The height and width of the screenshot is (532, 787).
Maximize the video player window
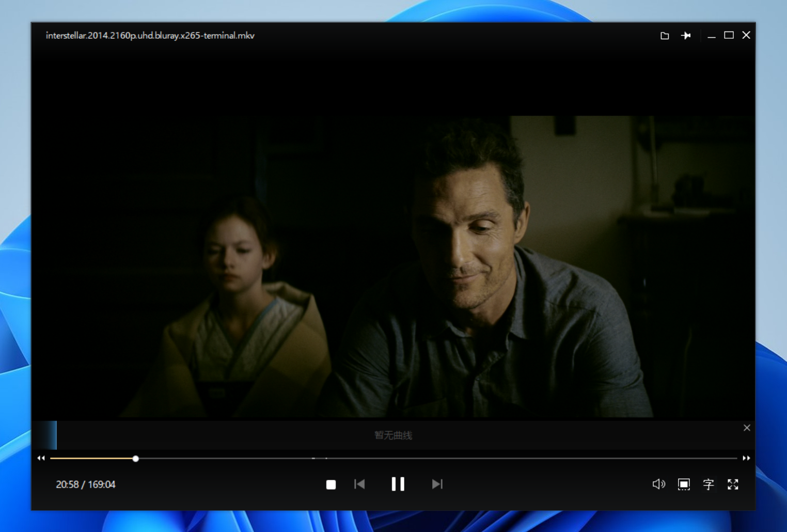coord(729,35)
